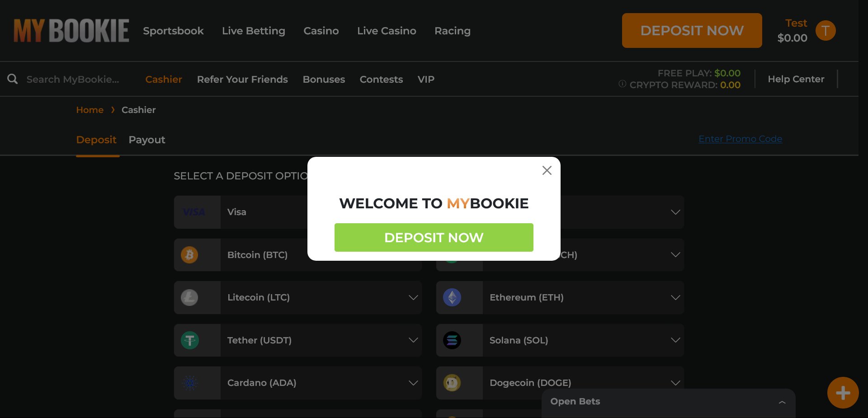Open the orange plus floating button
868x418 pixels.
843,393
